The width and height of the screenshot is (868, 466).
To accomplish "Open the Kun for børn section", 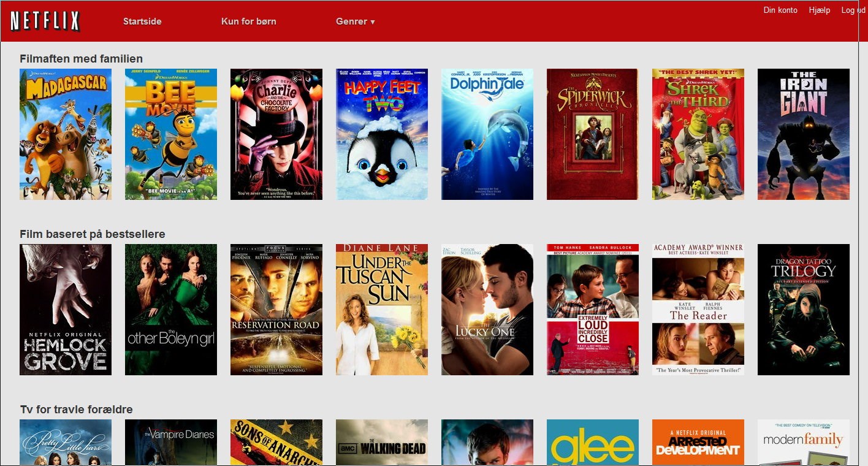I will click(249, 21).
